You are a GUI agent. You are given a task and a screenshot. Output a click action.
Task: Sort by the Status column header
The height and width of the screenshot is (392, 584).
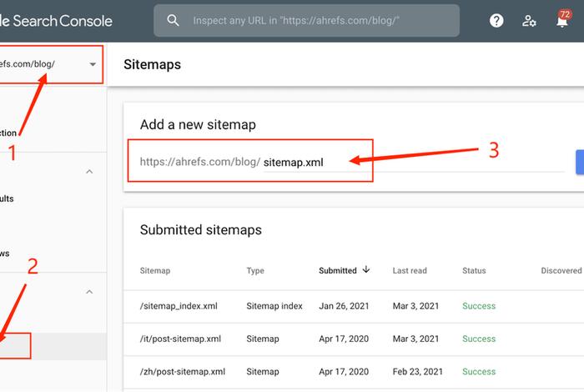(474, 270)
